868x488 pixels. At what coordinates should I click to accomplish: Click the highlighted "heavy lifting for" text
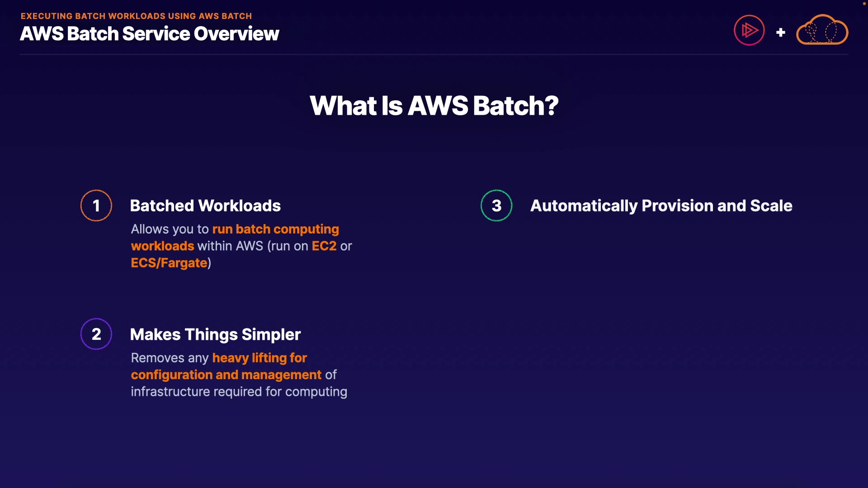tap(259, 358)
